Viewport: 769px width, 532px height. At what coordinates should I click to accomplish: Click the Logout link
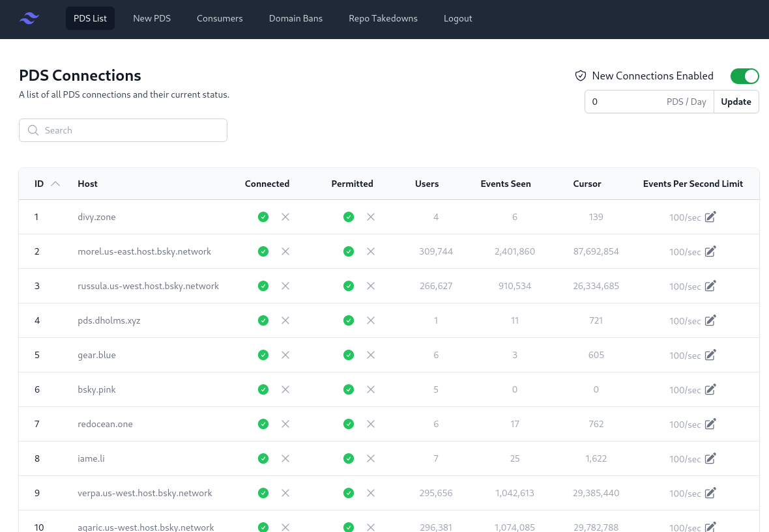coord(457,18)
